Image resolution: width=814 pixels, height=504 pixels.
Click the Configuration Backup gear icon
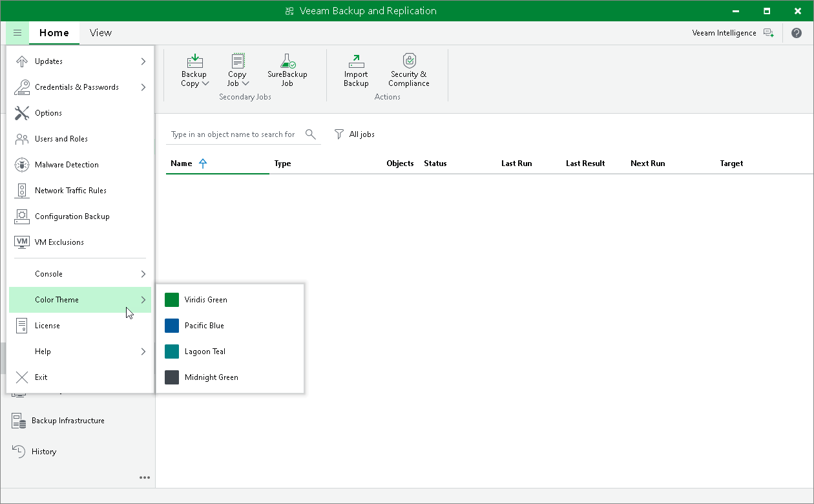22,216
